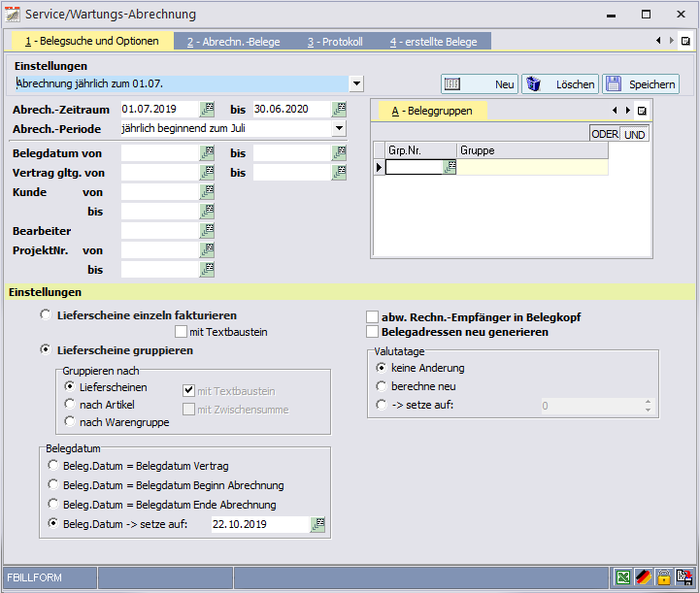Tick mit Textbaustein under einzeln fakturieren

[181, 332]
